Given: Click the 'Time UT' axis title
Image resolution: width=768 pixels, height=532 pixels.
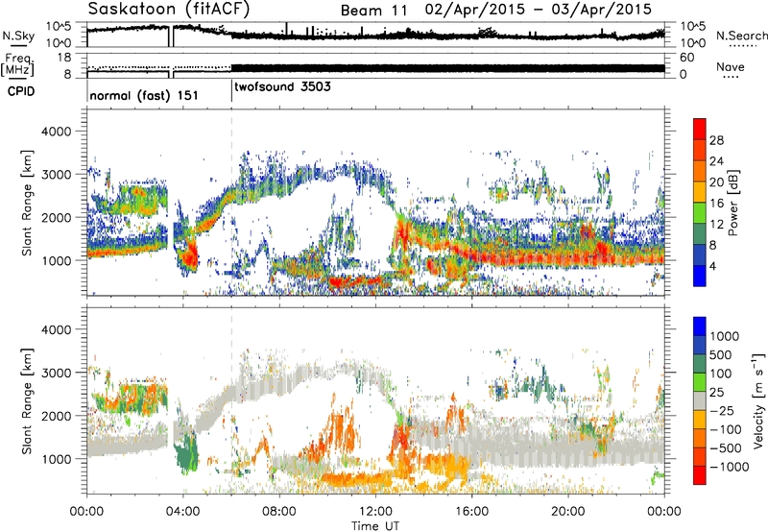Looking at the screenshot, I should pos(375,526).
